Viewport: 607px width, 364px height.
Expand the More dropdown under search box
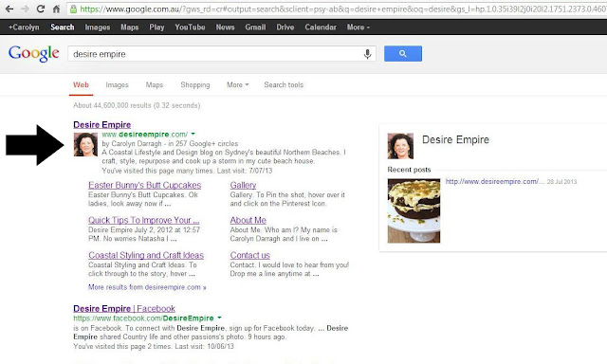(237, 84)
